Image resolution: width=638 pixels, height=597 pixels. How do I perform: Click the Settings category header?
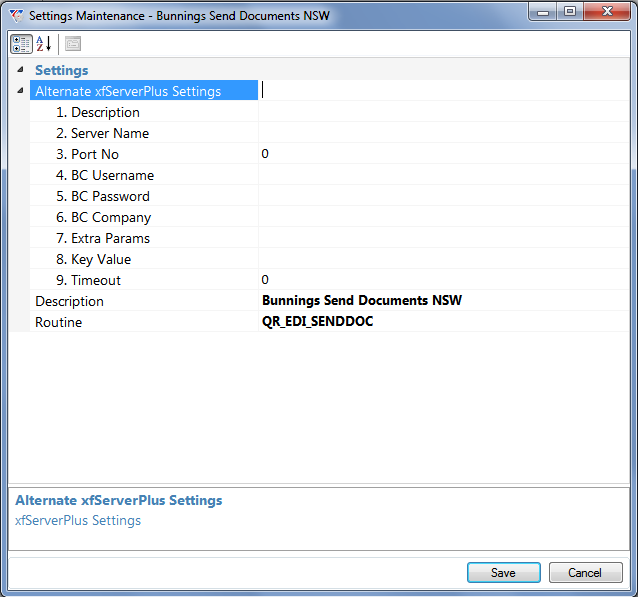point(61,70)
